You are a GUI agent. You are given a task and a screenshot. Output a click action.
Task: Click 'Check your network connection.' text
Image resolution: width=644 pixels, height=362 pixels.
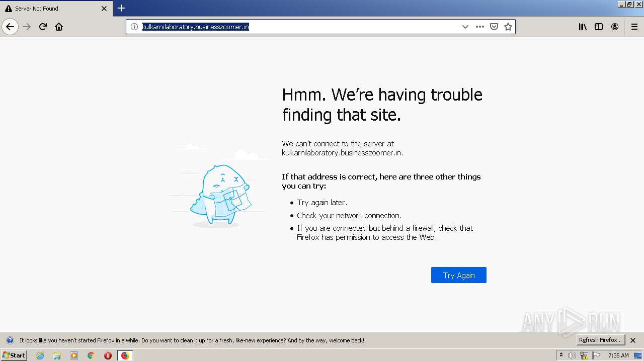(349, 216)
